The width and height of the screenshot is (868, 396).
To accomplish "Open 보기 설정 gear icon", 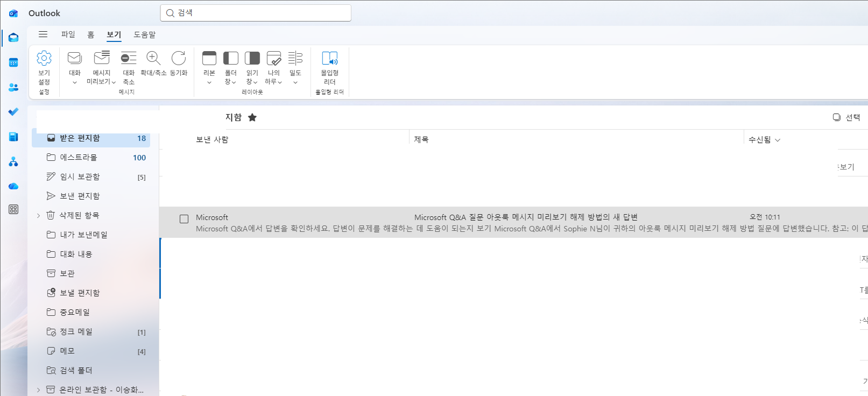I will point(44,58).
